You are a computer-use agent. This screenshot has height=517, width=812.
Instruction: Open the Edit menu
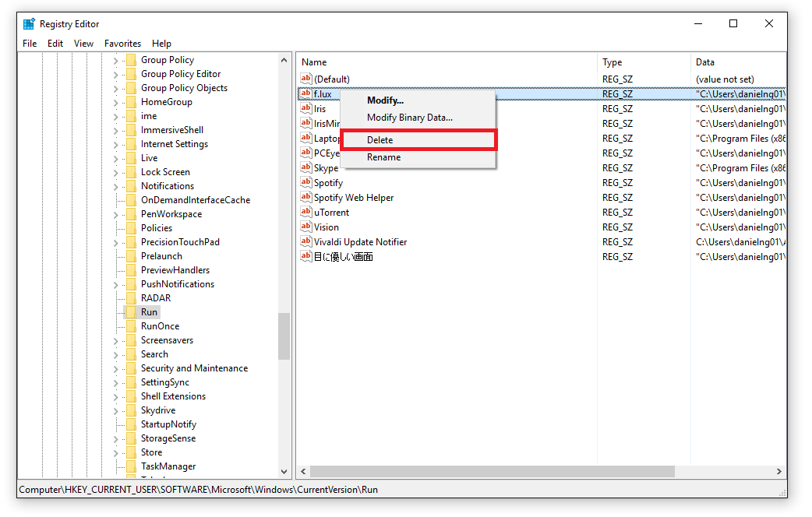coord(55,44)
